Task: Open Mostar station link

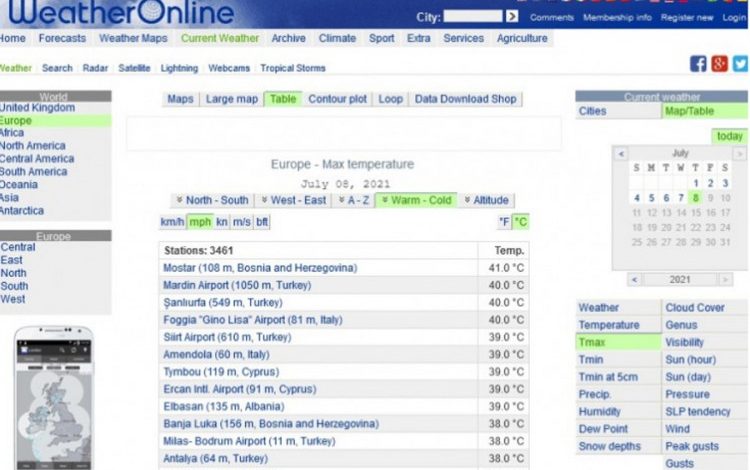Action: (x=259, y=268)
